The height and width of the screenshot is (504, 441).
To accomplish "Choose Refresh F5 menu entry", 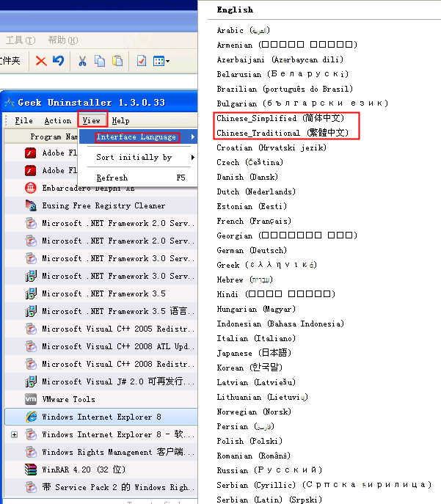I will point(138,178).
